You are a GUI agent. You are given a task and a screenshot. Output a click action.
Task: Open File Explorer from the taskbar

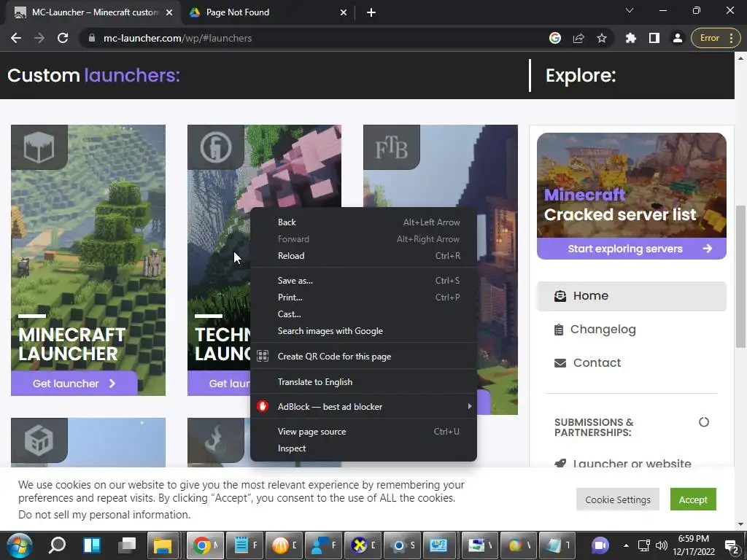163,545
